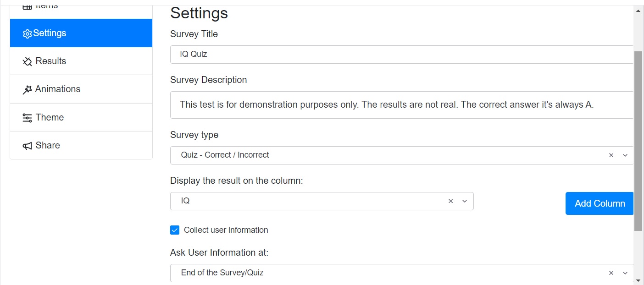The image size is (644, 285).
Task: Expand the Ask User Information dropdown
Action: pyautogui.click(x=625, y=273)
